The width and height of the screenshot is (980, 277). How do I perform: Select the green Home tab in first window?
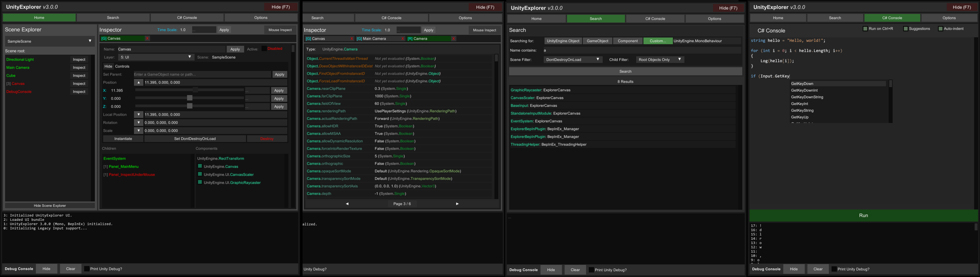(x=39, y=17)
